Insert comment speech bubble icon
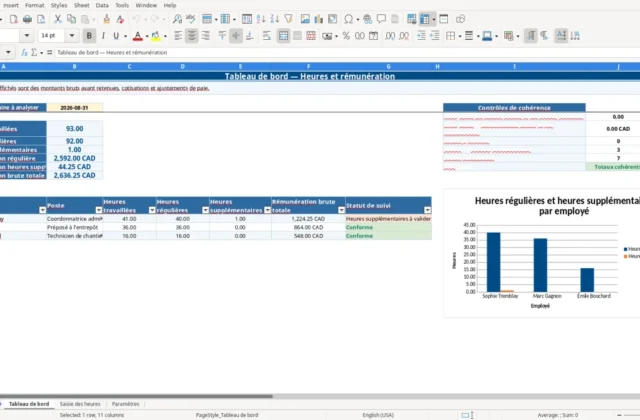Screen dimensions: 640x420 [381, 19]
